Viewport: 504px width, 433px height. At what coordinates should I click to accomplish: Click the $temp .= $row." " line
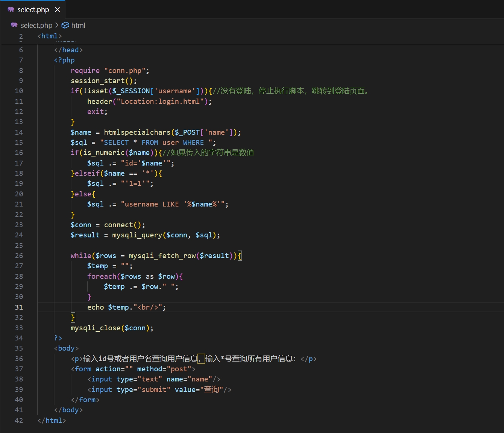[x=141, y=287]
